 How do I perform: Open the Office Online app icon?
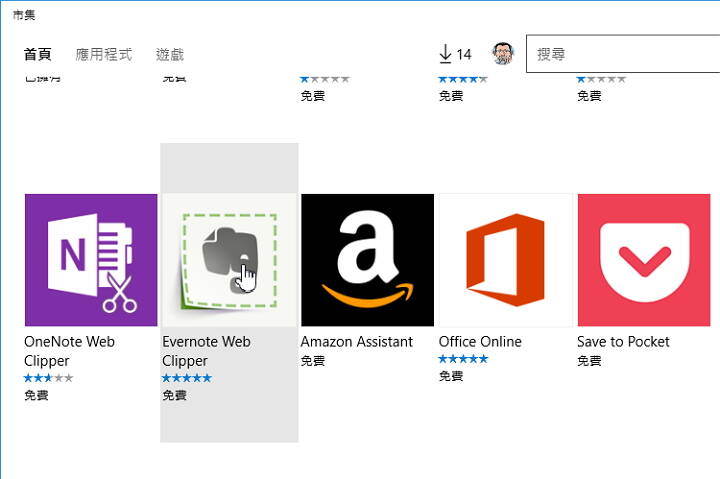pyautogui.click(x=506, y=260)
